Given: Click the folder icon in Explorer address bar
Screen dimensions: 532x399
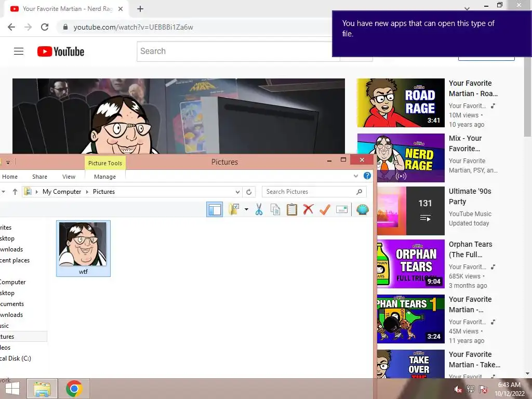Looking at the screenshot, I should coord(28,191).
